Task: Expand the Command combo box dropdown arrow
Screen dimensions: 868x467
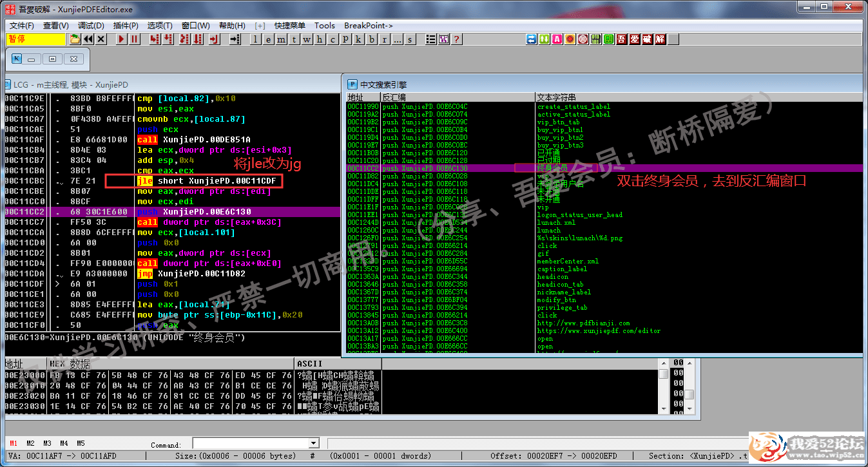Action: [x=314, y=443]
